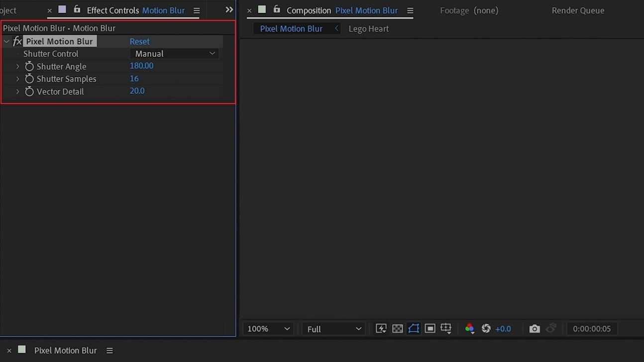
Task: Click the timecode field showing 0:00:00:05
Action: point(592,329)
